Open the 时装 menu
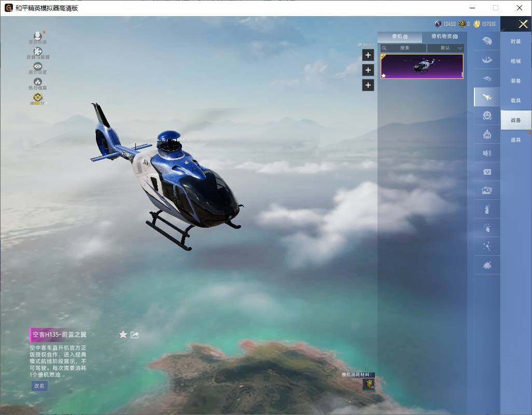The image size is (532, 415). pos(516,41)
